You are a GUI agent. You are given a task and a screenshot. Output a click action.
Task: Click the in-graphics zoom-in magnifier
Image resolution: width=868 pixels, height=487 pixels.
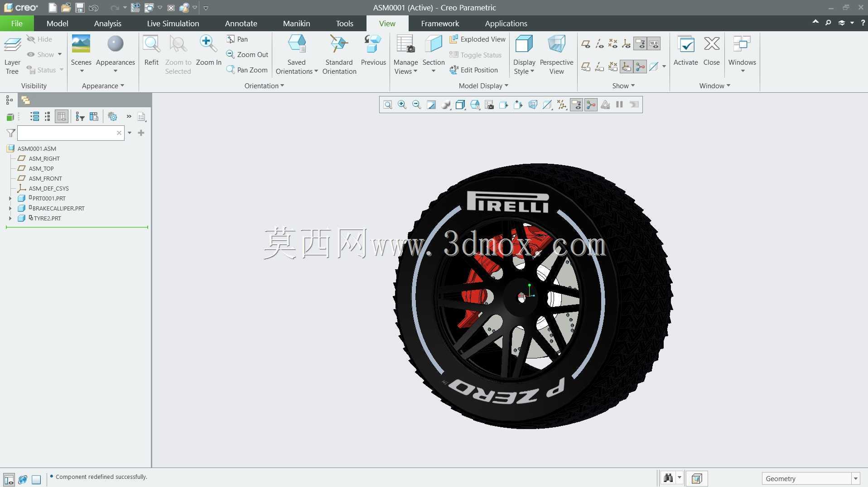point(402,105)
